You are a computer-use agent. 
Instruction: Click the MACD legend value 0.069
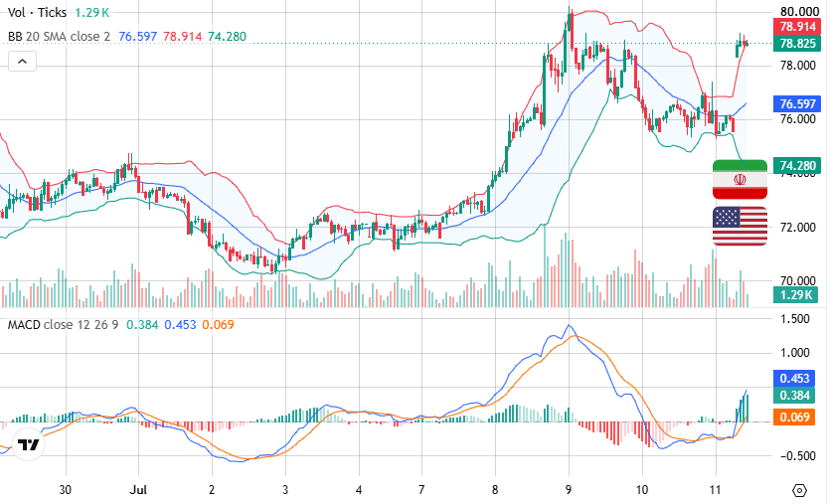pyautogui.click(x=218, y=325)
